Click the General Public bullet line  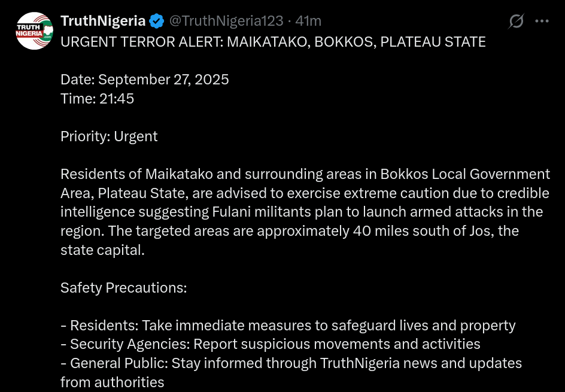(x=291, y=363)
